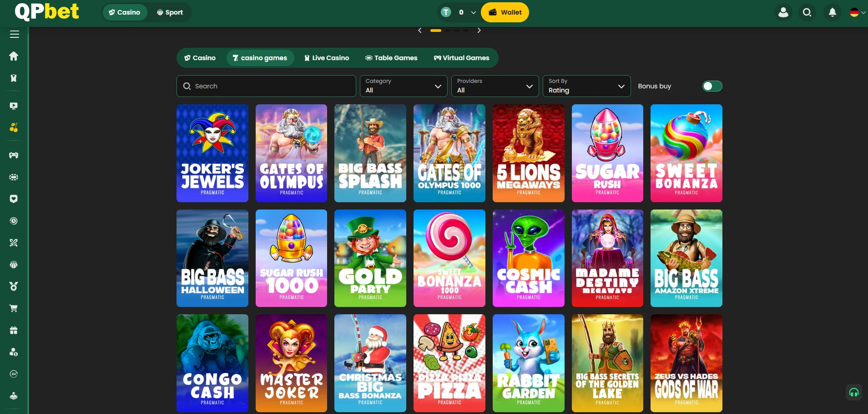
Task: Open the shopping cart icon in sidebar
Action: click(14, 308)
